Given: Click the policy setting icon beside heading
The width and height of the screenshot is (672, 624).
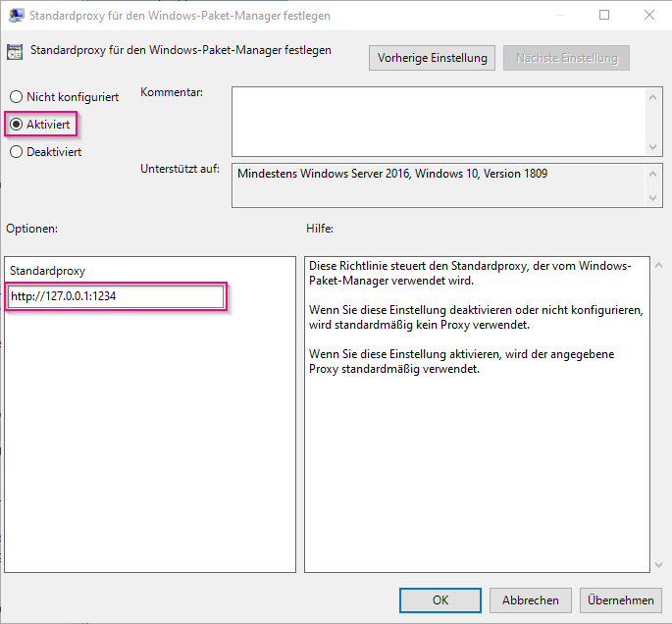Looking at the screenshot, I should coord(15,52).
